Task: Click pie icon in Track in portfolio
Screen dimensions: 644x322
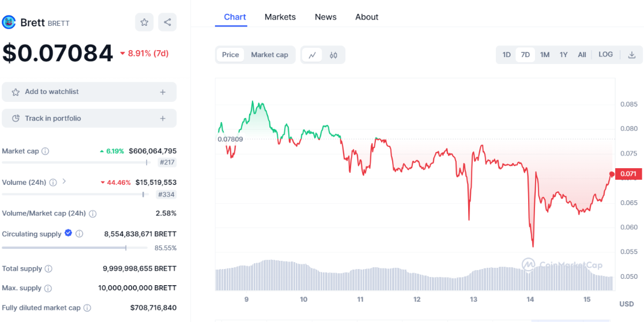Action: pos(16,119)
